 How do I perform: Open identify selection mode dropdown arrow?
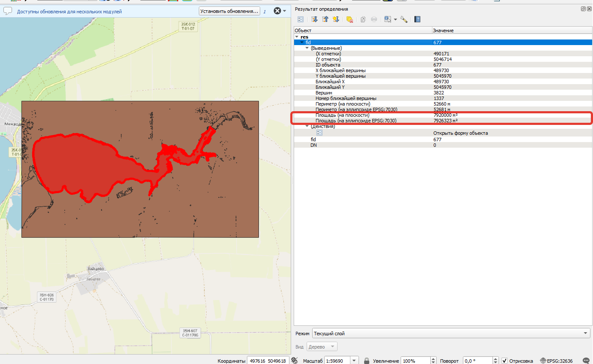tap(395, 19)
